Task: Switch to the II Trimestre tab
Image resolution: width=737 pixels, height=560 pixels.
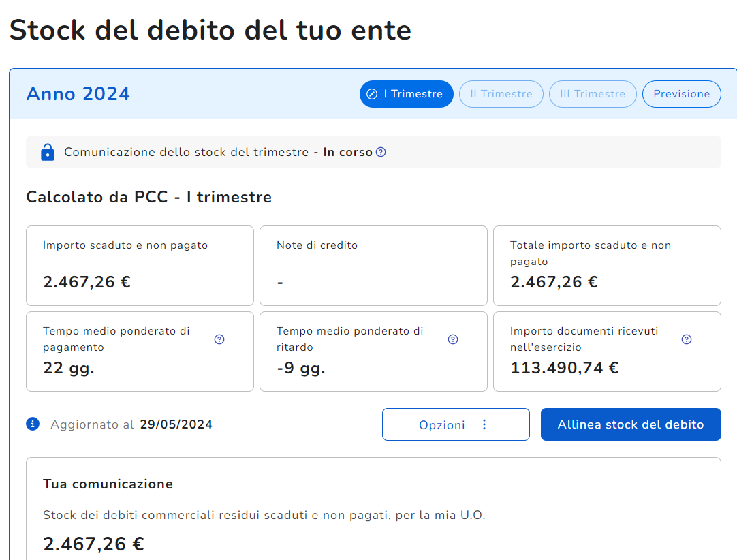Action: 501,94
